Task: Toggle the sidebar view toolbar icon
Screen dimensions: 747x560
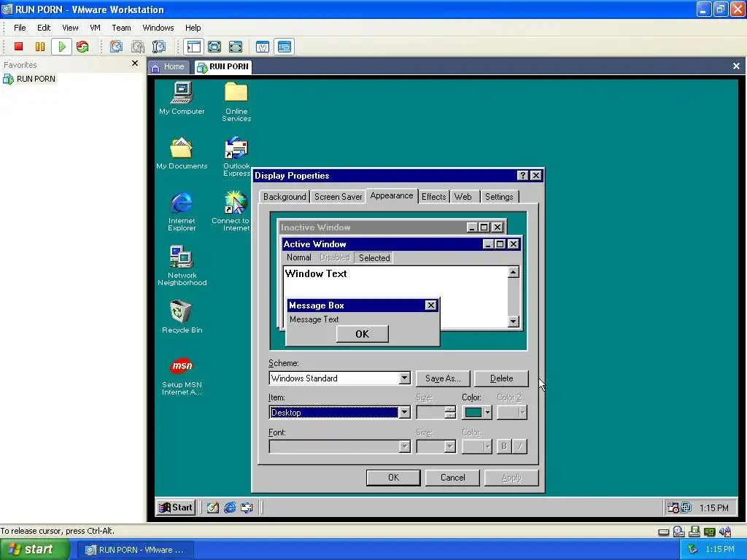Action: [193, 47]
